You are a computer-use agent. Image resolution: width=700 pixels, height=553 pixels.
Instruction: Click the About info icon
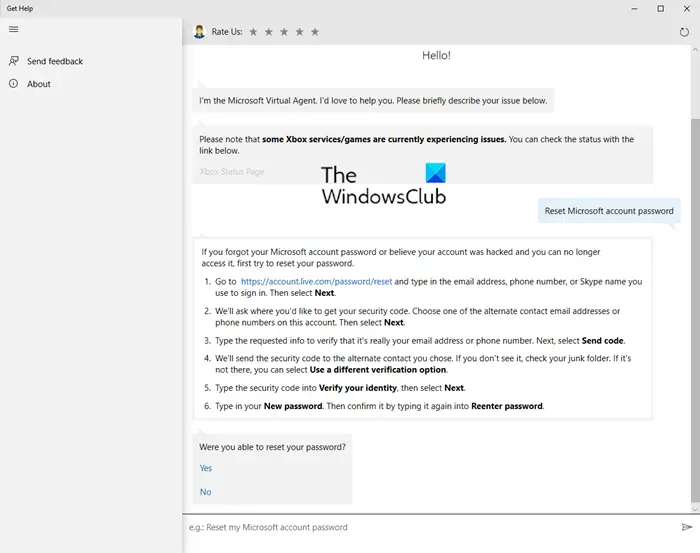click(14, 83)
